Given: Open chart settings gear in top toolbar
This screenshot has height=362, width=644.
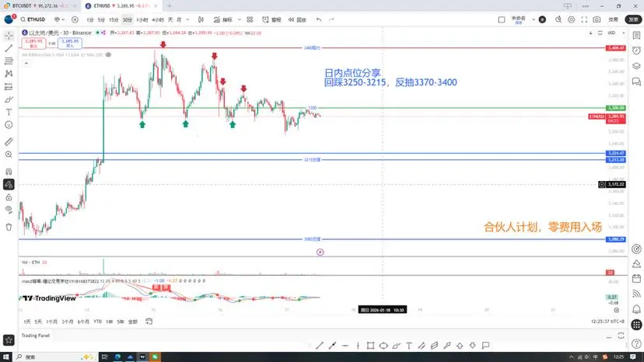Looking at the screenshot, I should coord(572,19).
